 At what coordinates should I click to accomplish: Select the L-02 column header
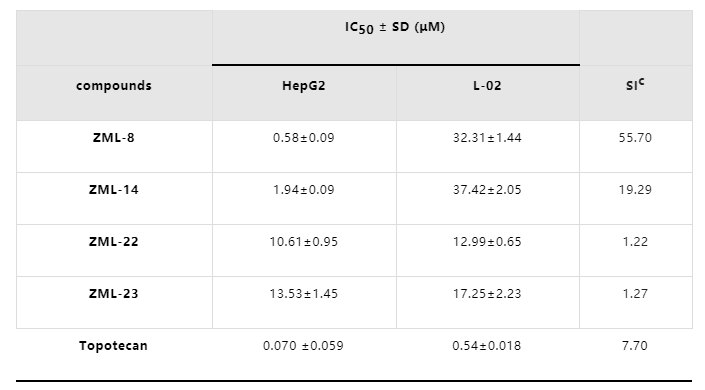pyautogui.click(x=487, y=85)
